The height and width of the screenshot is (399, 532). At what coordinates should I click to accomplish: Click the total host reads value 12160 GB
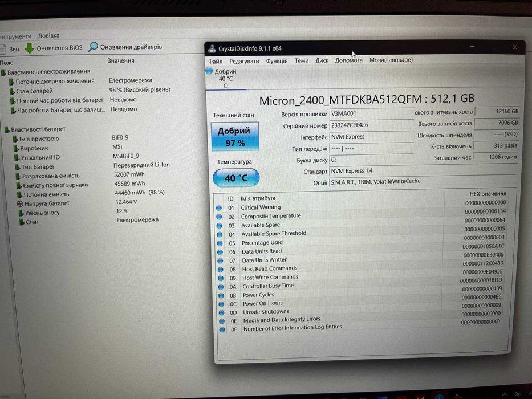tap(497, 111)
